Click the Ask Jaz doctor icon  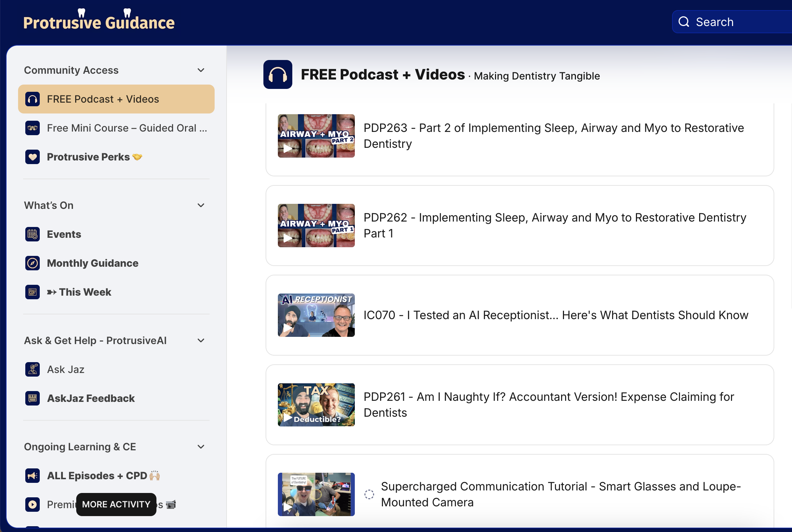pos(33,369)
